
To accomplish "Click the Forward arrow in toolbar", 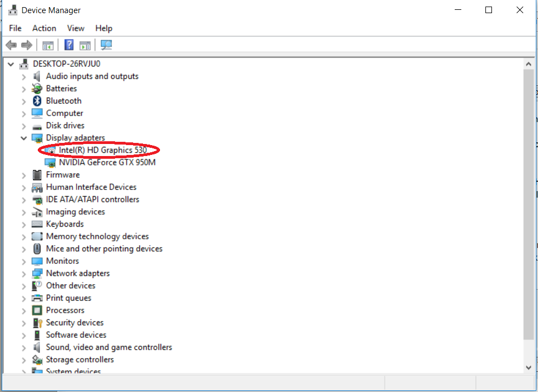I will 26,45.
